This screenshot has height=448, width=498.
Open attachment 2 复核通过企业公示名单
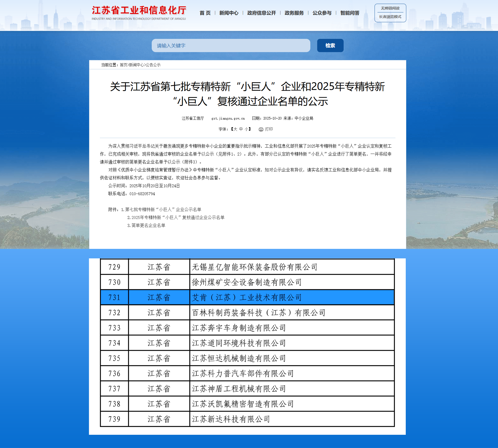click(x=176, y=218)
